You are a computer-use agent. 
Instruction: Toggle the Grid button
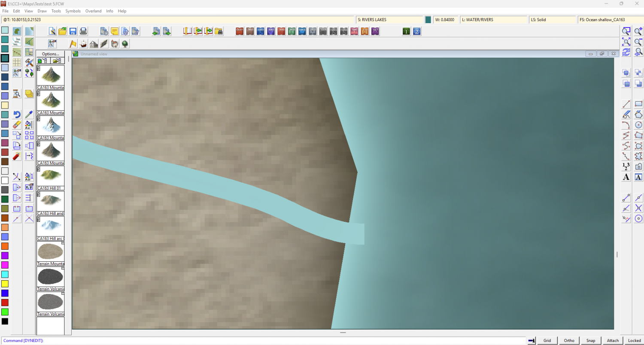[547, 340]
